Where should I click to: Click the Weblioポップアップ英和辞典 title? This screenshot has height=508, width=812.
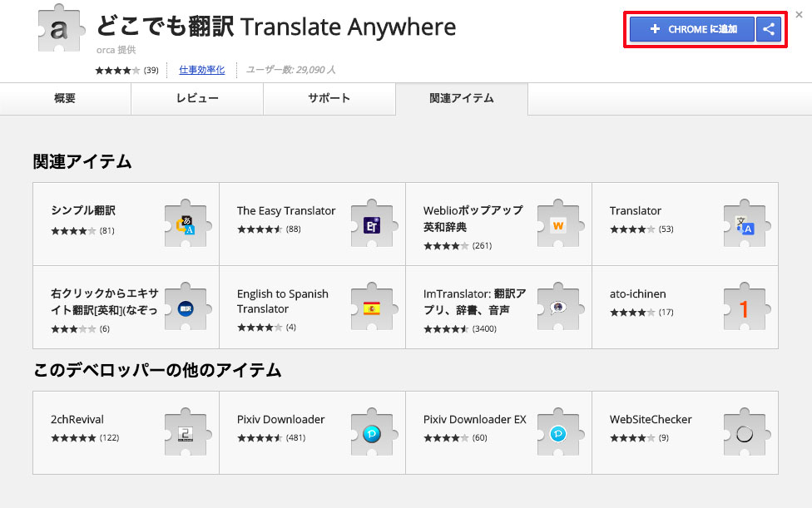click(473, 219)
